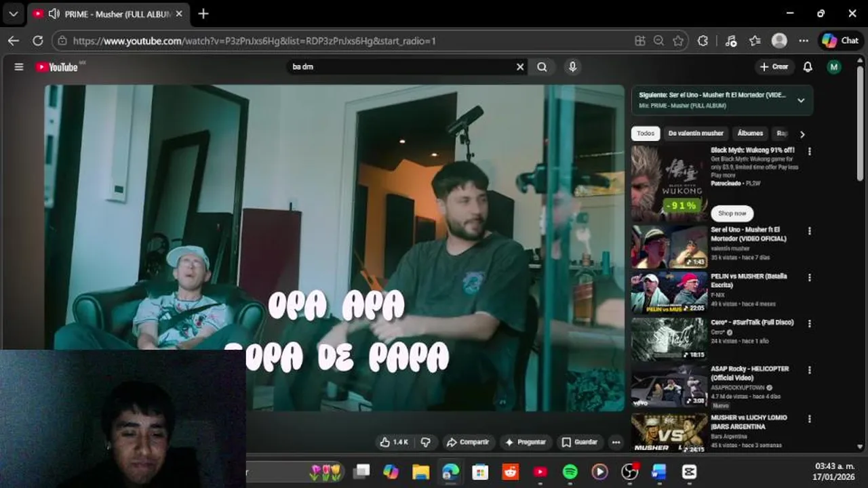
Task: Open the apps icon in address bar
Action: [639, 41]
